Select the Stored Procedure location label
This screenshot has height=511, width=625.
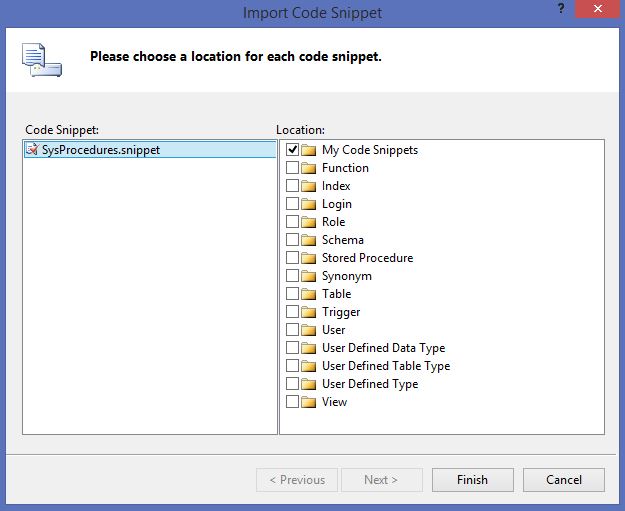(x=368, y=258)
